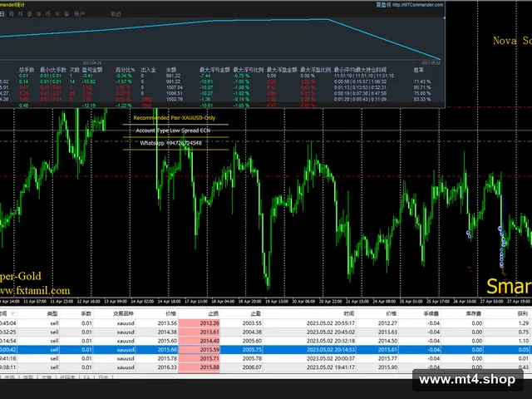This screenshot has height=399, width=532.
Task: Select close time 2023.05.02 20:32:18
Action: pyautogui.click(x=331, y=341)
